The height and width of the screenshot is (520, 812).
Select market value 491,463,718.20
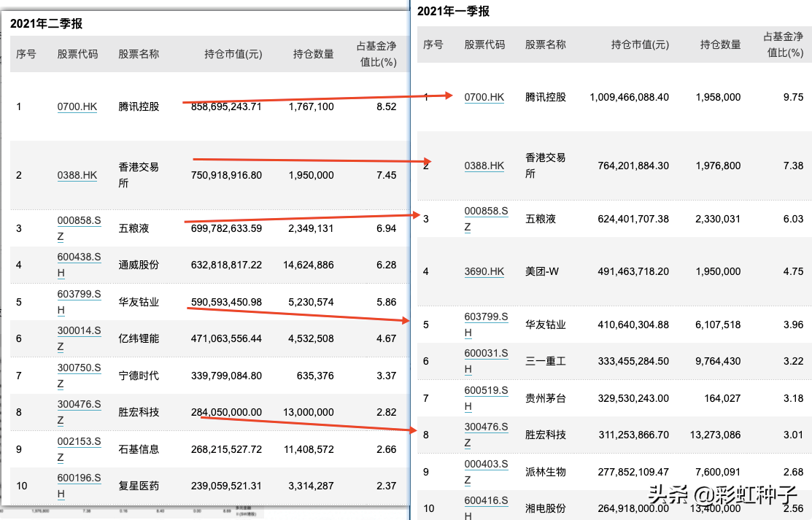coord(633,271)
